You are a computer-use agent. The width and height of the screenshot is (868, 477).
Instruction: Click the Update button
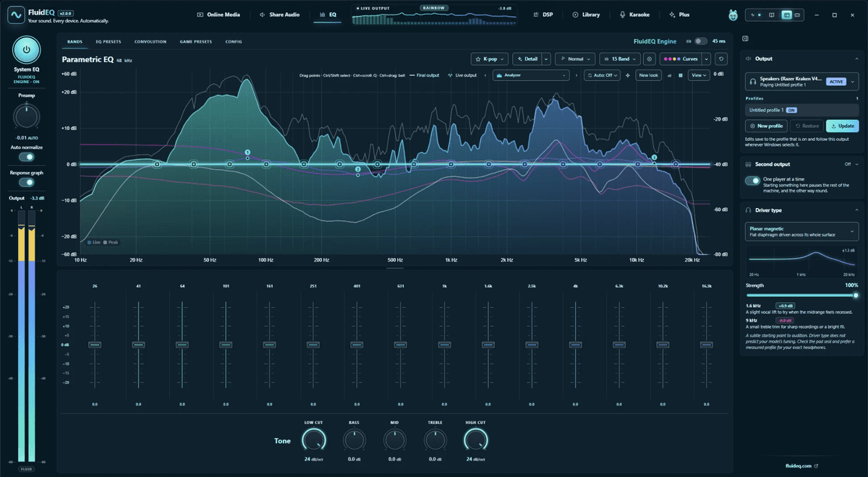click(843, 126)
